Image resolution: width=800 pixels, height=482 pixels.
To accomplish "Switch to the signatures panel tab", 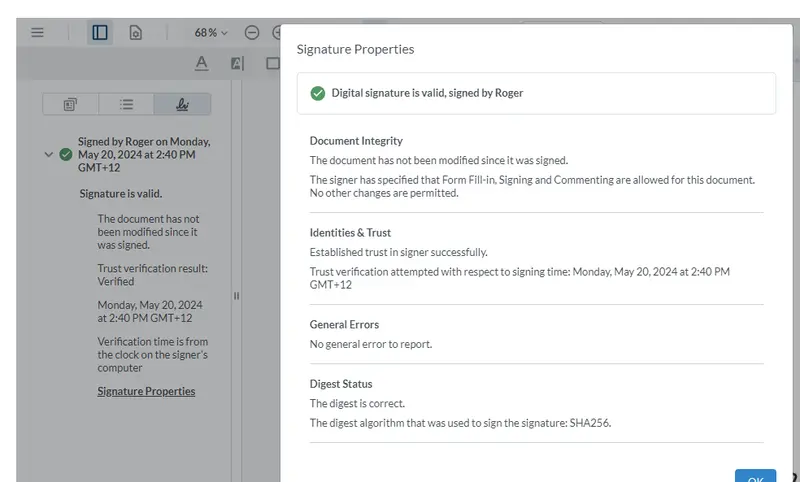I will point(182,105).
